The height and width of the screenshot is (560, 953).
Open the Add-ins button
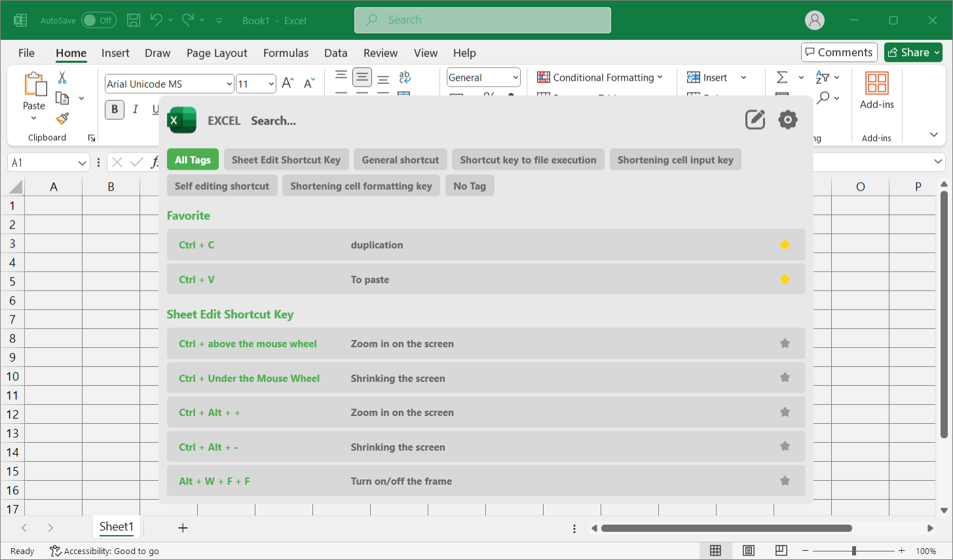tap(877, 90)
